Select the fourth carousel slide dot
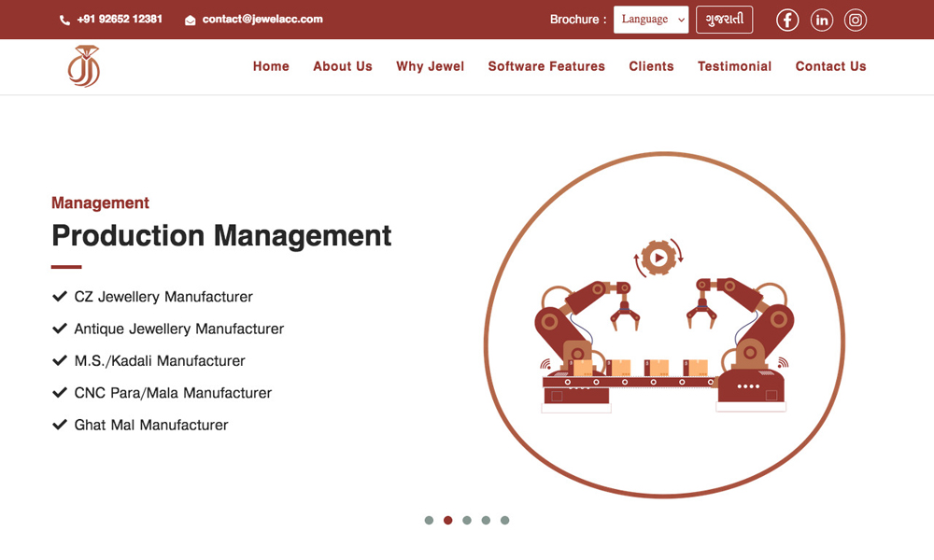 click(x=486, y=520)
